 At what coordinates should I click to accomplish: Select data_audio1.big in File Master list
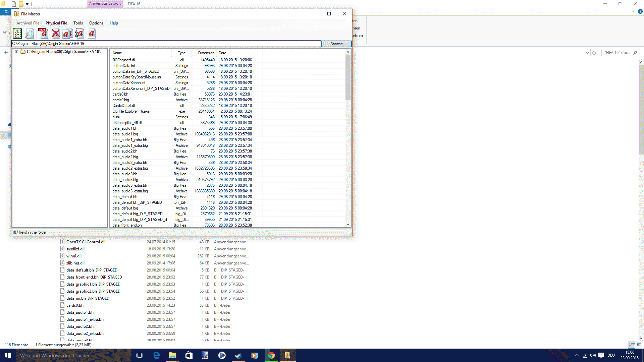click(x=125, y=134)
